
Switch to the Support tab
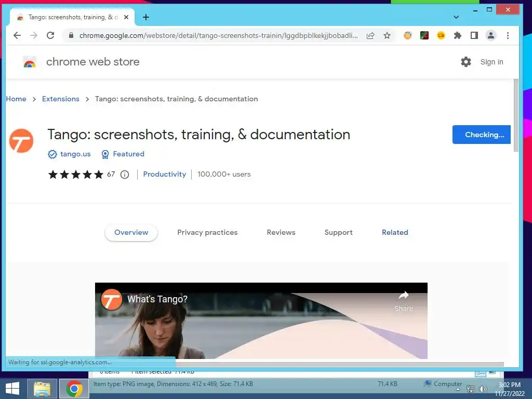click(338, 232)
